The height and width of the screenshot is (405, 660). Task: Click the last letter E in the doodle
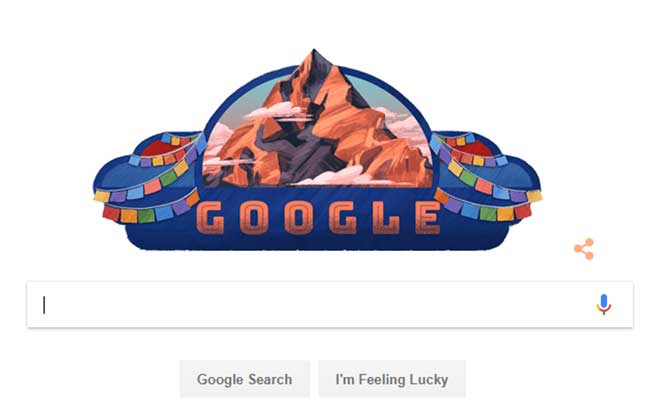[428, 217]
